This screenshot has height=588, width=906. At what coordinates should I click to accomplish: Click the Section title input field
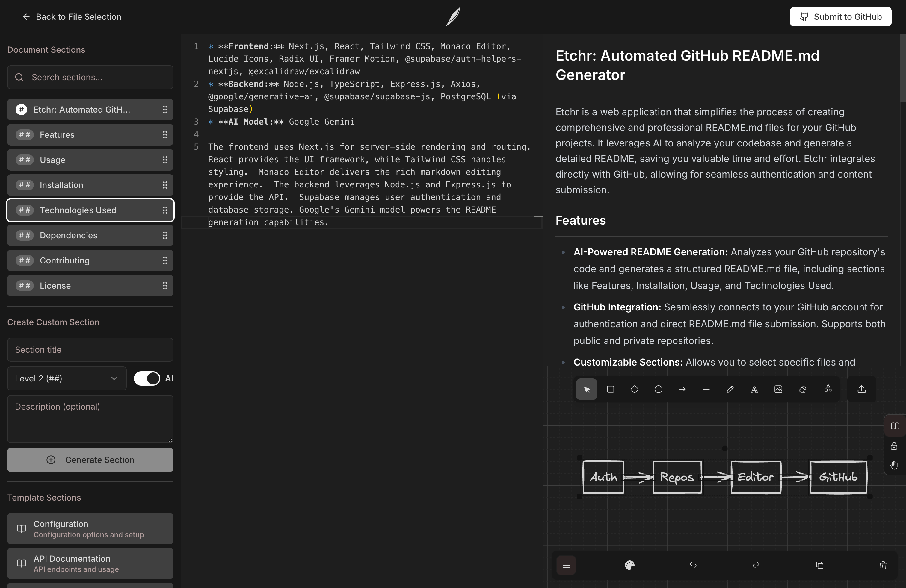click(90, 349)
